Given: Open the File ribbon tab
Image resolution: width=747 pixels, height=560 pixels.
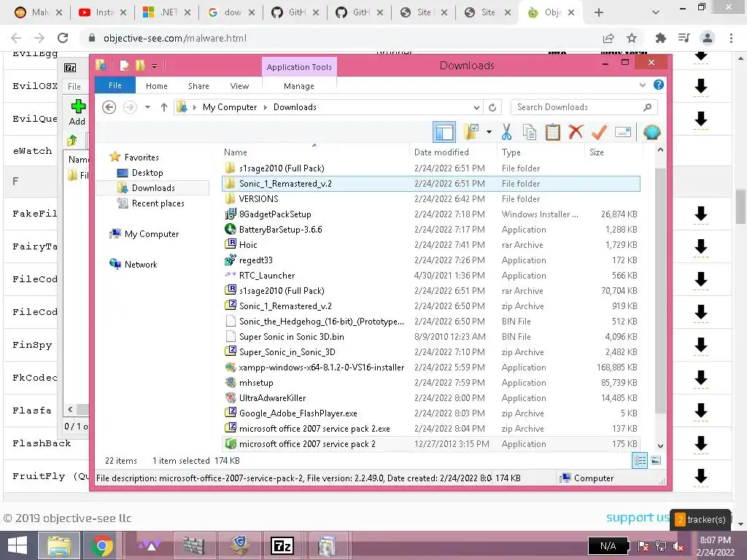Looking at the screenshot, I should 115,86.
